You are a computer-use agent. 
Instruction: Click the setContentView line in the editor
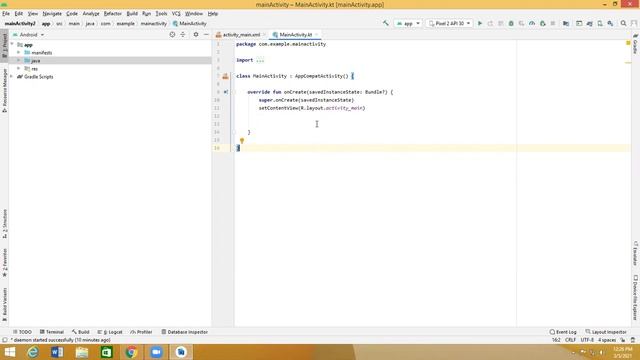tap(312, 108)
